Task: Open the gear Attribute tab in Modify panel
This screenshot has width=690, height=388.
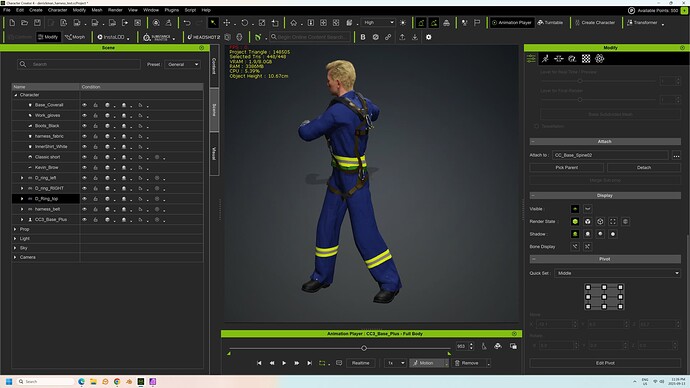Action: (x=599, y=59)
